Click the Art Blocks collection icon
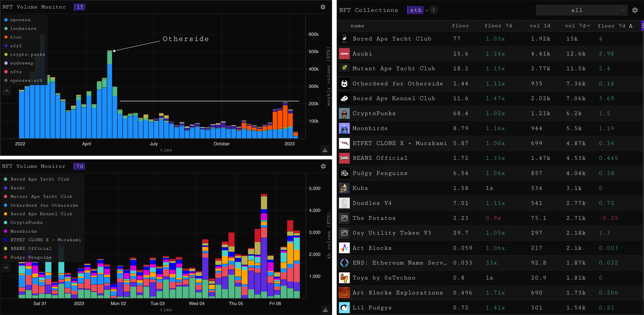 pos(344,248)
